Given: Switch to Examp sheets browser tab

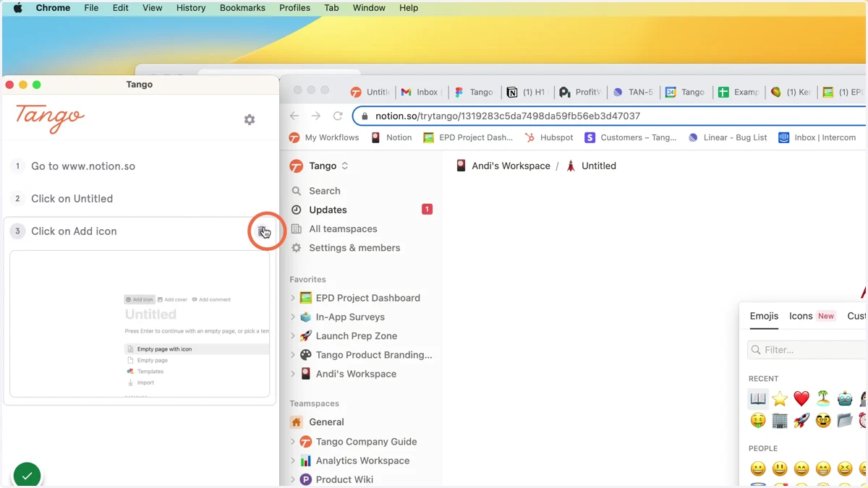Looking at the screenshot, I should [x=739, y=92].
